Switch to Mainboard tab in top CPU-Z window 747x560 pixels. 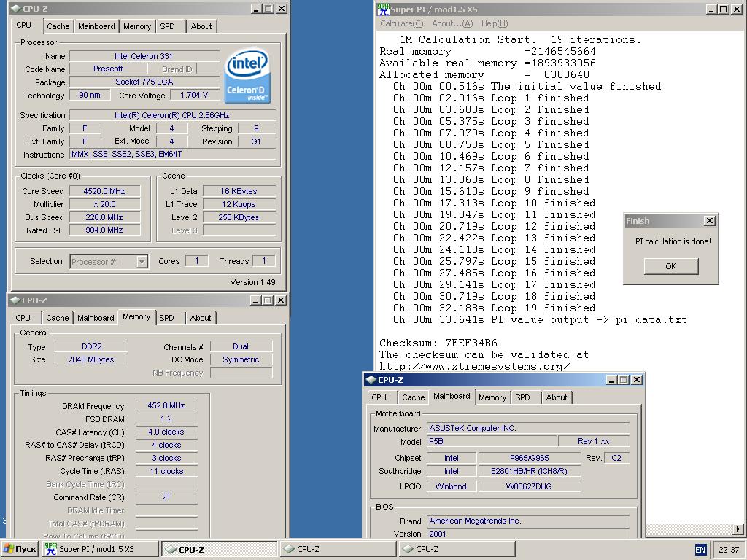[x=96, y=27]
